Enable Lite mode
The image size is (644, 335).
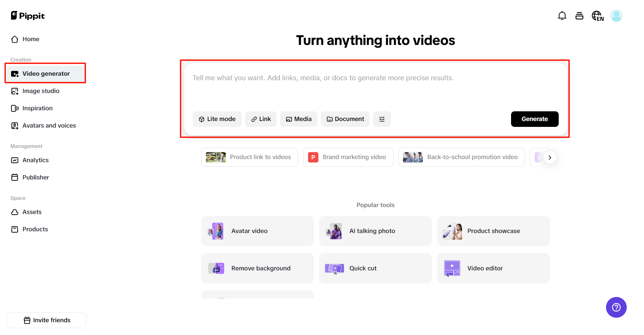(x=217, y=119)
